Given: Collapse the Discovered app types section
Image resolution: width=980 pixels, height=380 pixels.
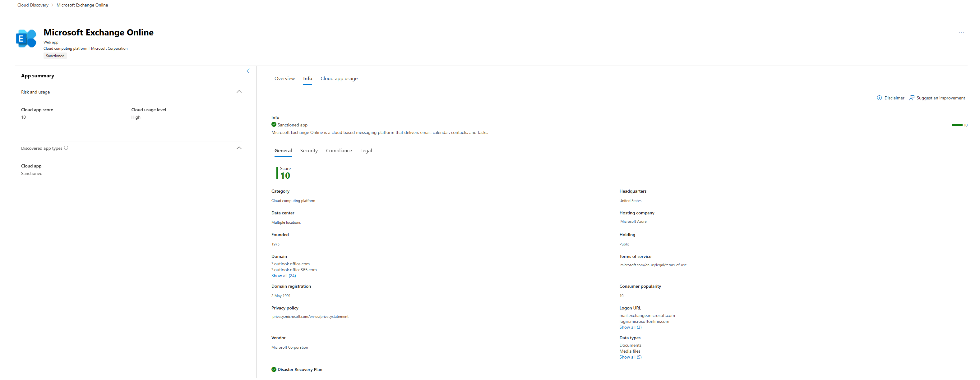Looking at the screenshot, I should (x=239, y=148).
